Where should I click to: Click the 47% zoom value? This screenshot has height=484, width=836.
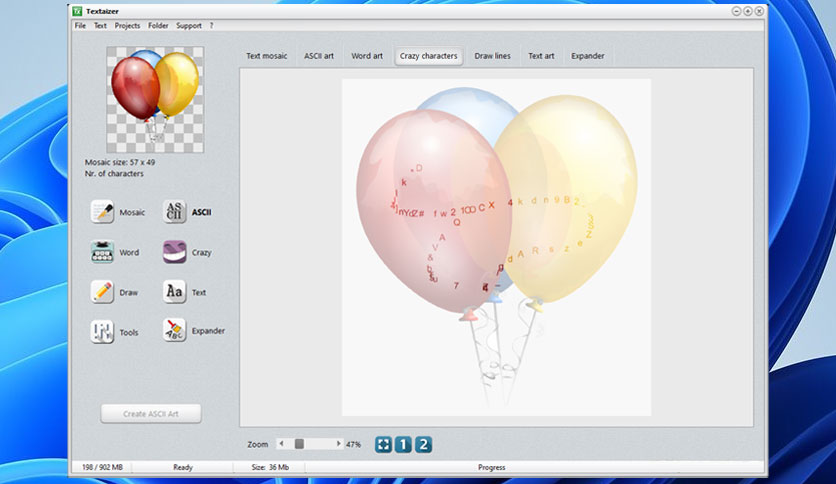(353, 444)
